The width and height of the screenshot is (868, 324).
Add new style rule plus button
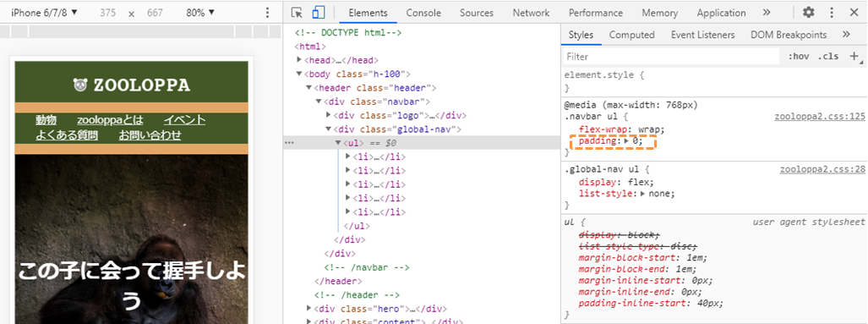854,56
